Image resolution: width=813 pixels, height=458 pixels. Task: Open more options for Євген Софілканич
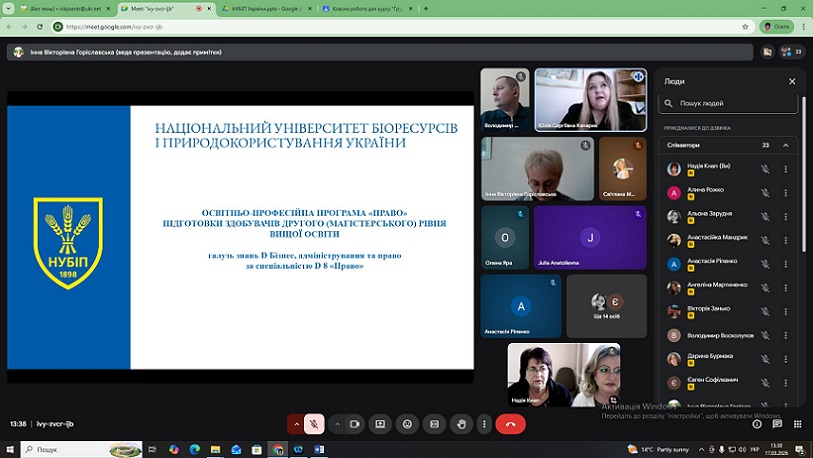(x=786, y=383)
